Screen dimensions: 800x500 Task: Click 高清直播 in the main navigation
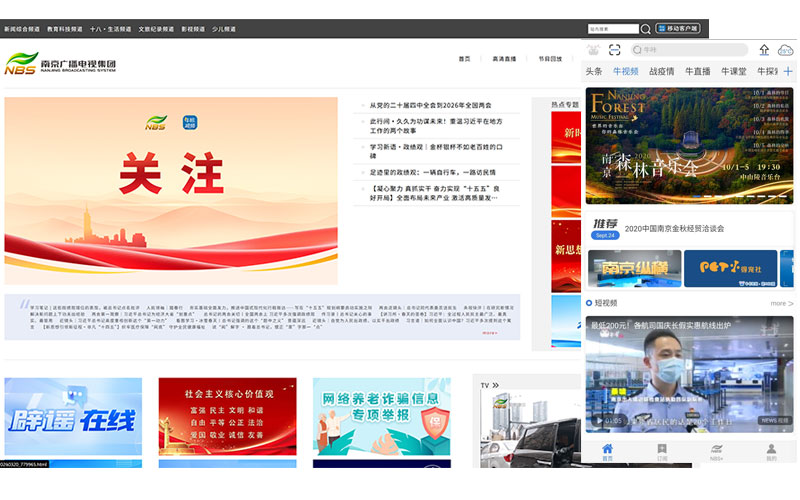click(504, 59)
